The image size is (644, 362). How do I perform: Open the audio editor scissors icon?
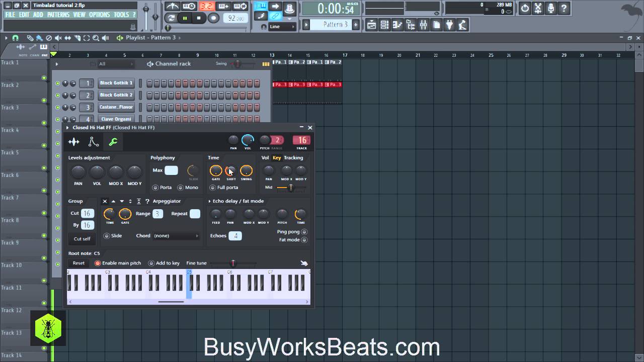[x=538, y=8]
